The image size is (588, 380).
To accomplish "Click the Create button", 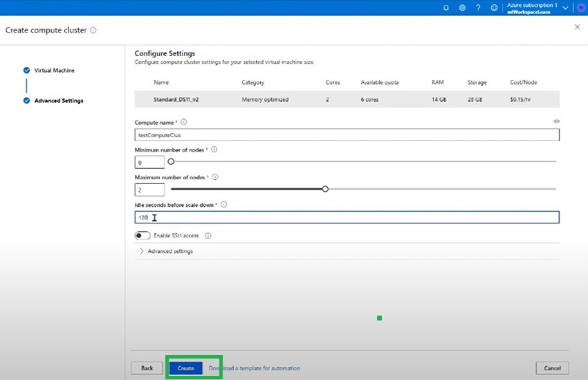I will pos(185,368).
